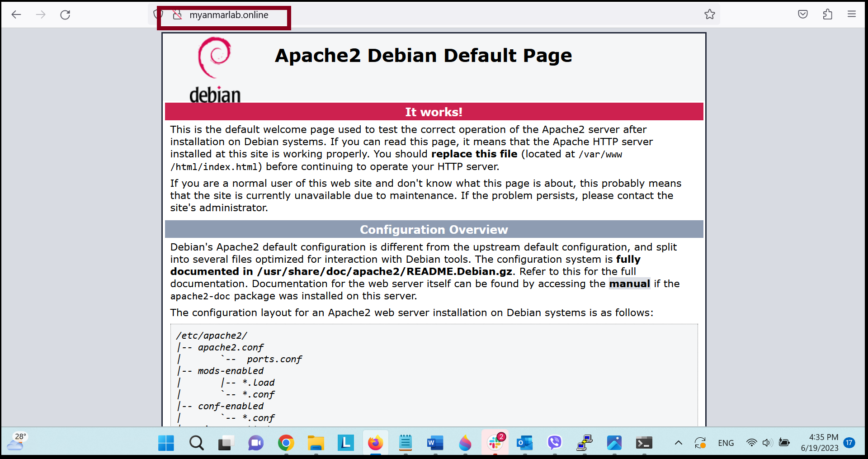Open the Windows Start menu
The width and height of the screenshot is (868, 459).
pos(166,443)
